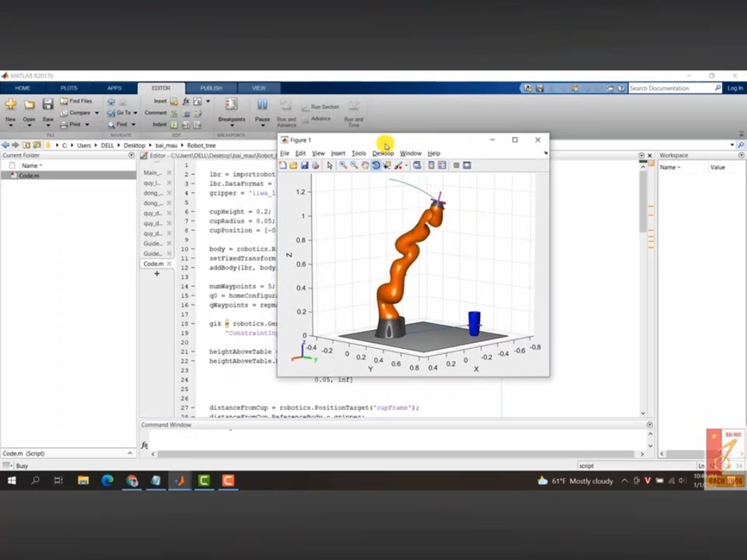Select the Pan hand tool in Figure toolbar
Image resolution: width=747 pixels, height=560 pixels.
[x=365, y=165]
